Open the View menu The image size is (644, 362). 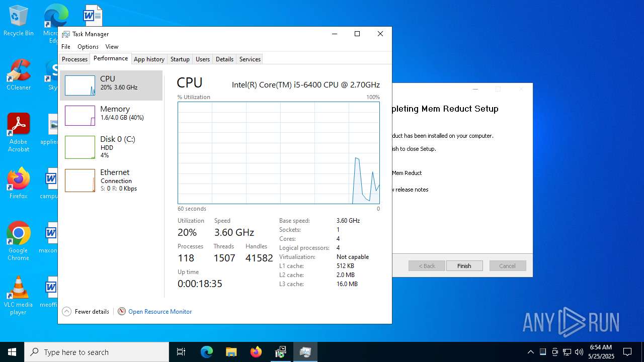point(112,47)
